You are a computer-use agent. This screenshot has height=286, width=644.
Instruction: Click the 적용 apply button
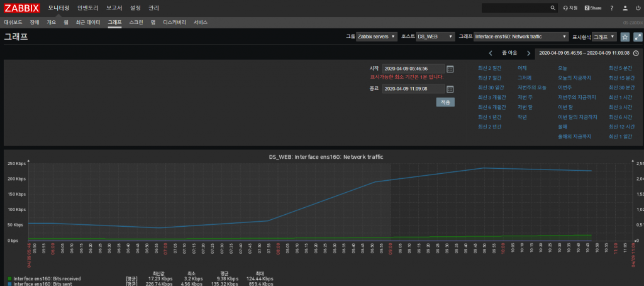click(445, 102)
